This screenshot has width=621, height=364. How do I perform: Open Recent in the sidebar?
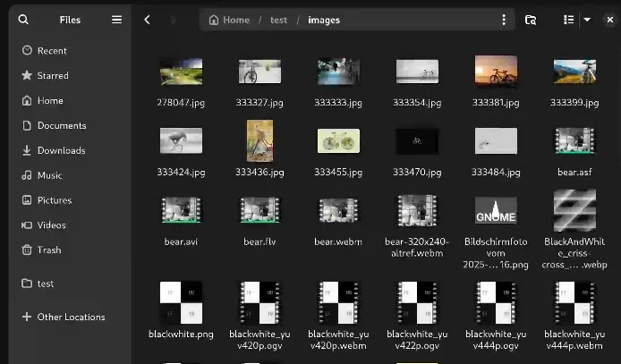pos(52,51)
